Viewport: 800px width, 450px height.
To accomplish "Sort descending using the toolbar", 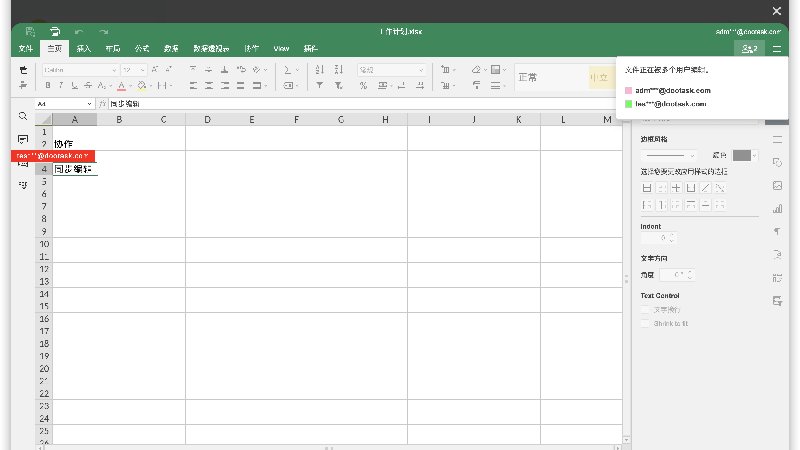I will 338,69.
